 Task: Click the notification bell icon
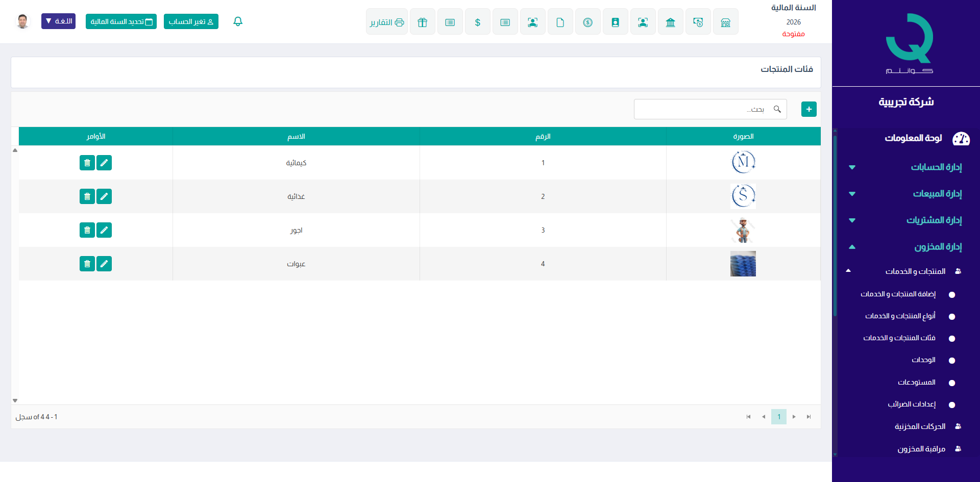coord(238,21)
